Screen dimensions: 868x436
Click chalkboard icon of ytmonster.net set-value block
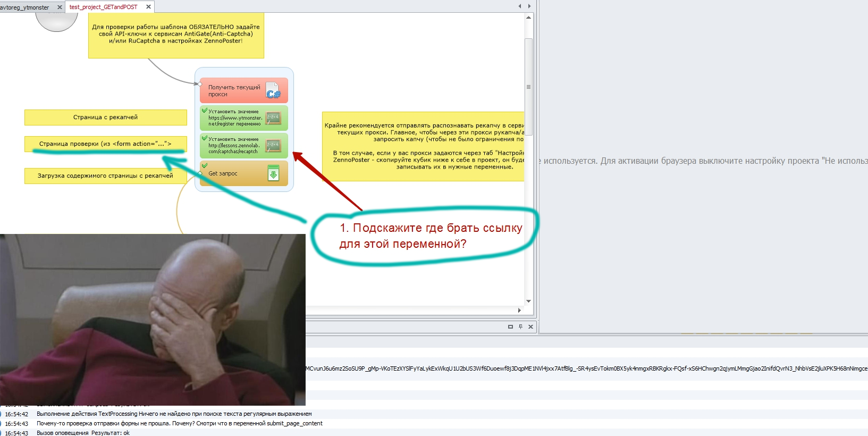[273, 118]
